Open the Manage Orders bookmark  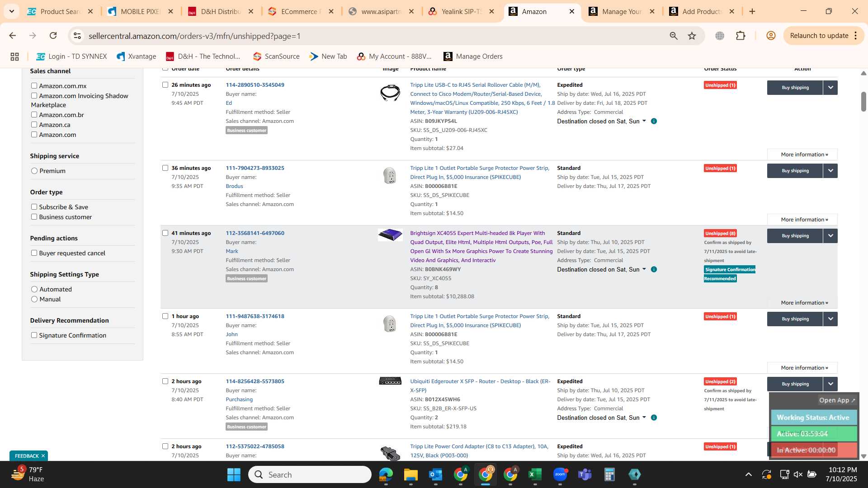pos(473,56)
